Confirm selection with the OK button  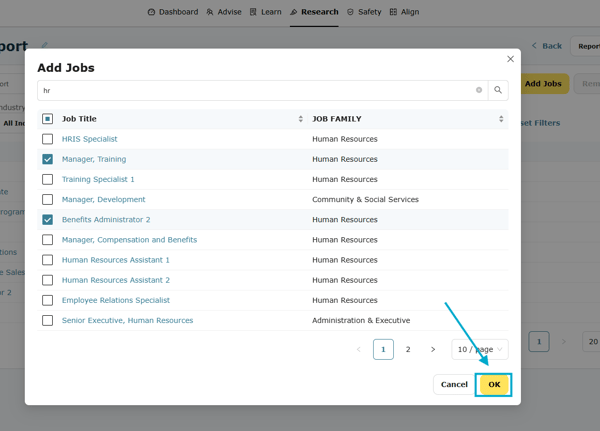coord(494,384)
